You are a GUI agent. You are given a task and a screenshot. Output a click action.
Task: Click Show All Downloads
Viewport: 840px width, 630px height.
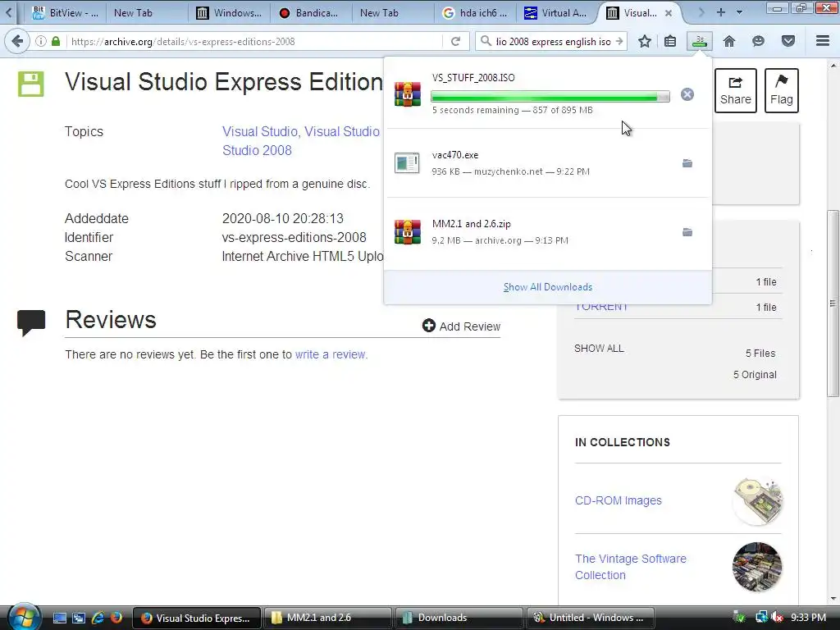[x=547, y=287]
